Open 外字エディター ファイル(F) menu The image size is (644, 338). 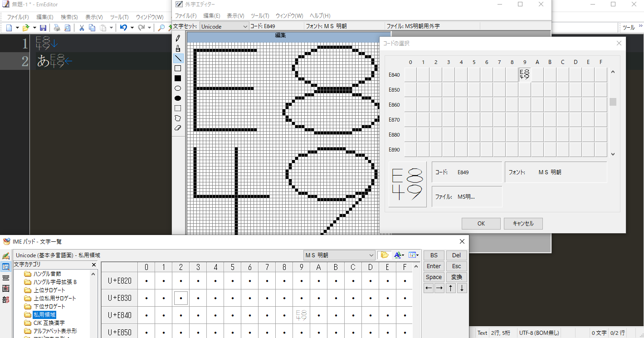tap(186, 15)
